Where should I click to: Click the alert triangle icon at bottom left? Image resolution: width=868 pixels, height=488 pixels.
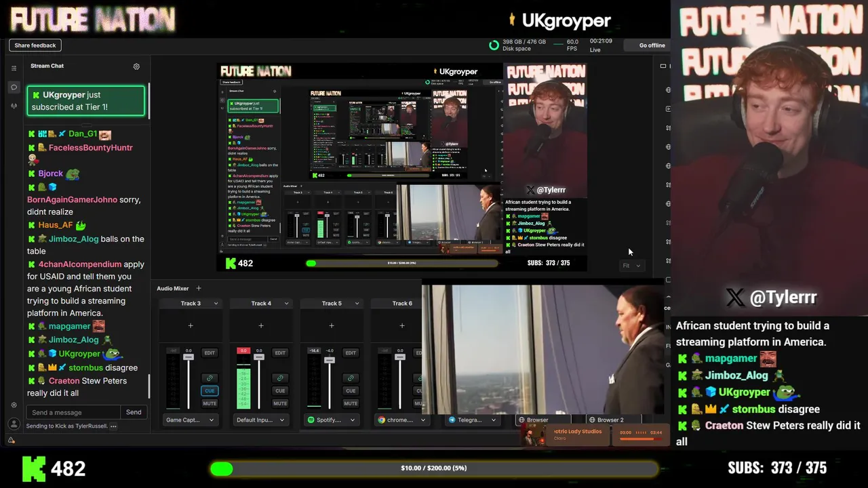[12, 440]
